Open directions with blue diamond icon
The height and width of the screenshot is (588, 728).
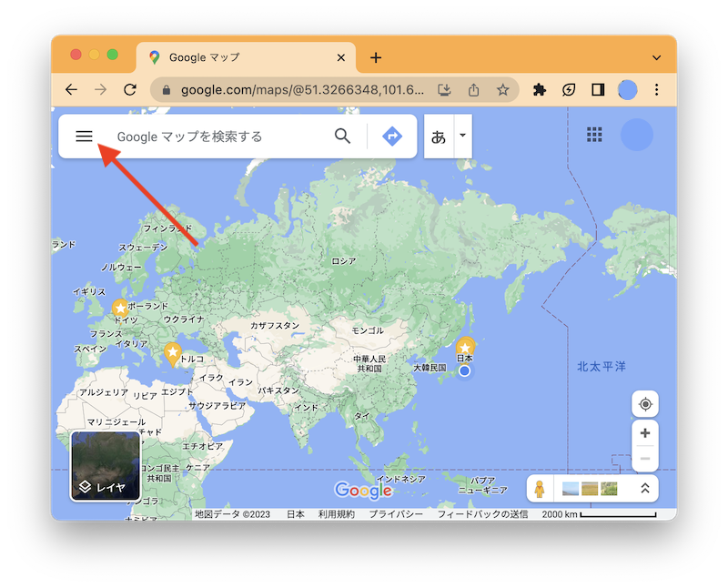pyautogui.click(x=392, y=137)
